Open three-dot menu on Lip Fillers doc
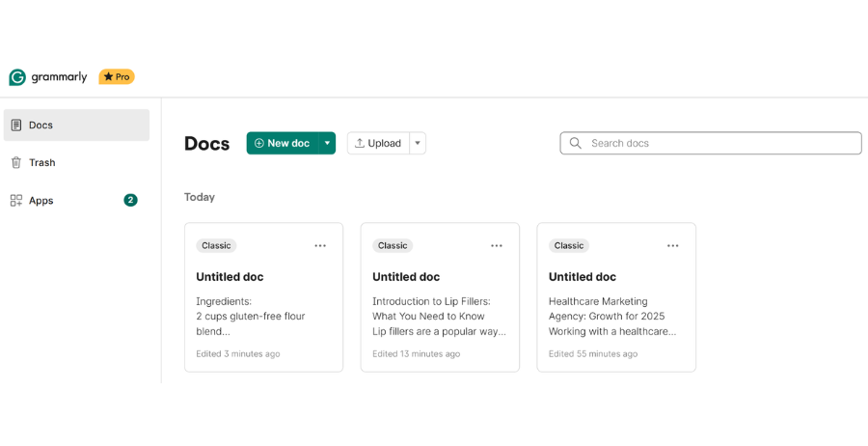The width and height of the screenshot is (868, 446). tap(497, 246)
